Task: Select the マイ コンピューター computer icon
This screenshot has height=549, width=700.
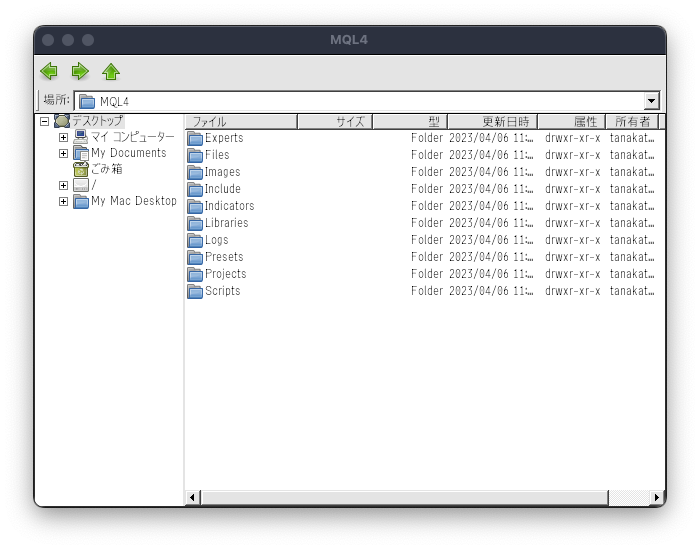Action: tap(81, 137)
